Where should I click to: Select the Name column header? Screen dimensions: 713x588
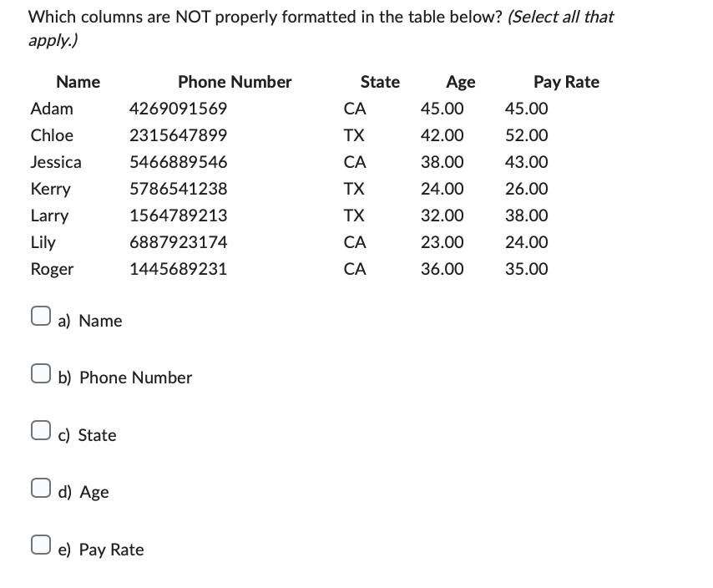click(78, 82)
